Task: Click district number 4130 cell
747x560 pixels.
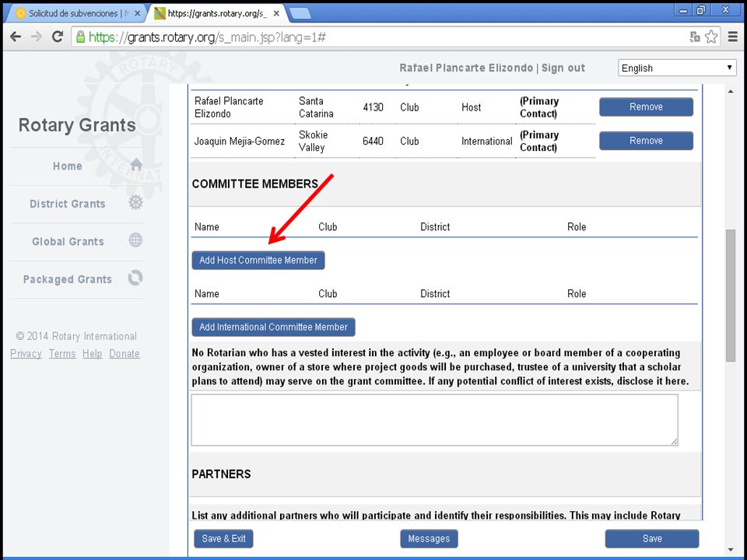Action: 373,107
